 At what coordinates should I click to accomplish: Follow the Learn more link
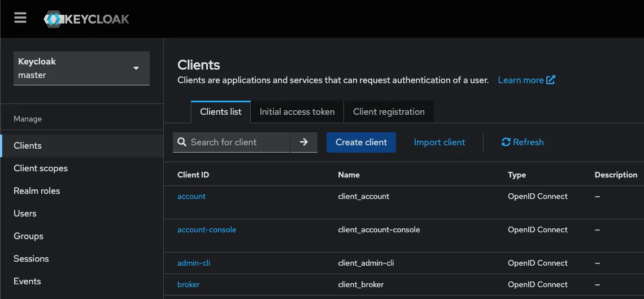[x=526, y=80]
